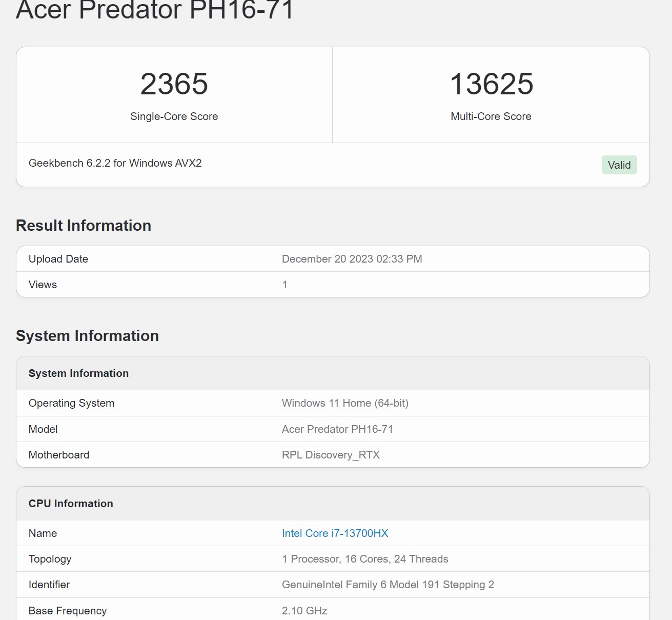
Task: Open the Intel Core i7-13700HX link
Action: point(335,533)
